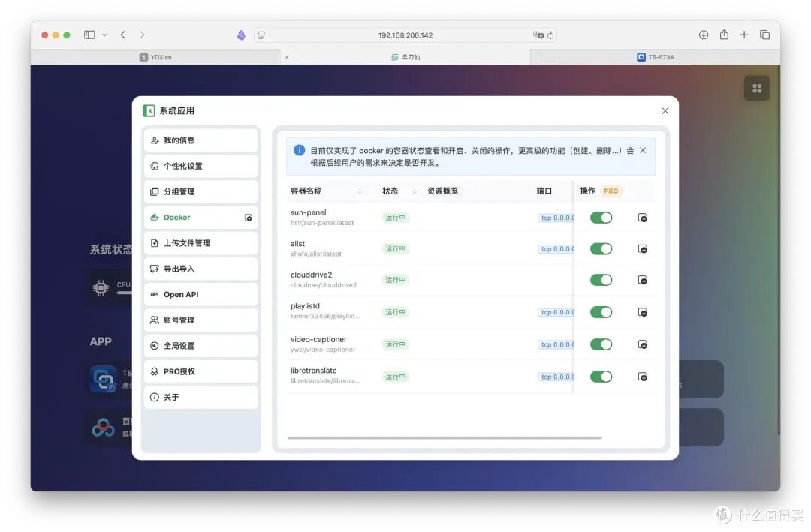
Task: Open the 关于 about section
Action: tap(200, 397)
